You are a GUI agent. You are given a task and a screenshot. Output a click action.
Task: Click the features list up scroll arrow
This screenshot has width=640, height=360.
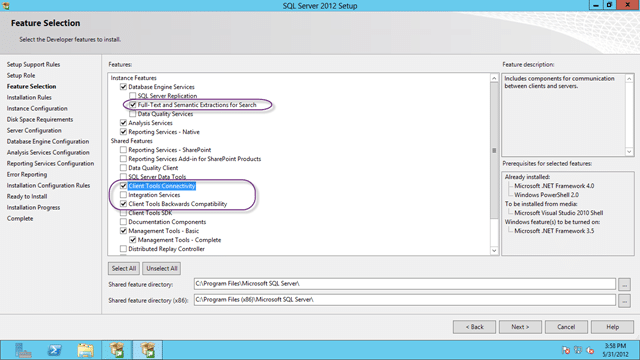[494, 78]
